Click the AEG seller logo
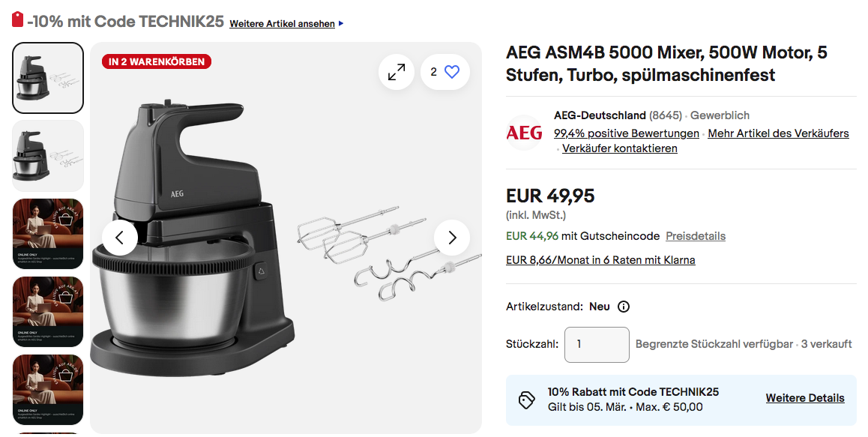The height and width of the screenshot is (437, 868). [x=524, y=133]
